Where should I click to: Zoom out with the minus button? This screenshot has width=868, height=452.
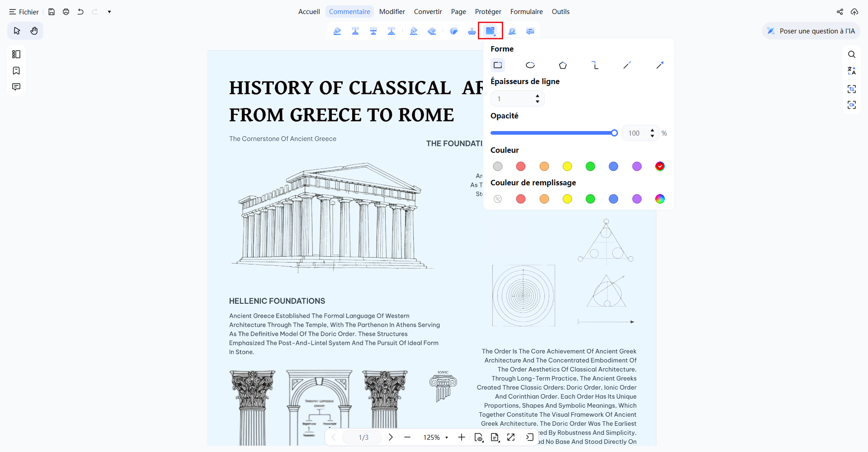point(407,437)
